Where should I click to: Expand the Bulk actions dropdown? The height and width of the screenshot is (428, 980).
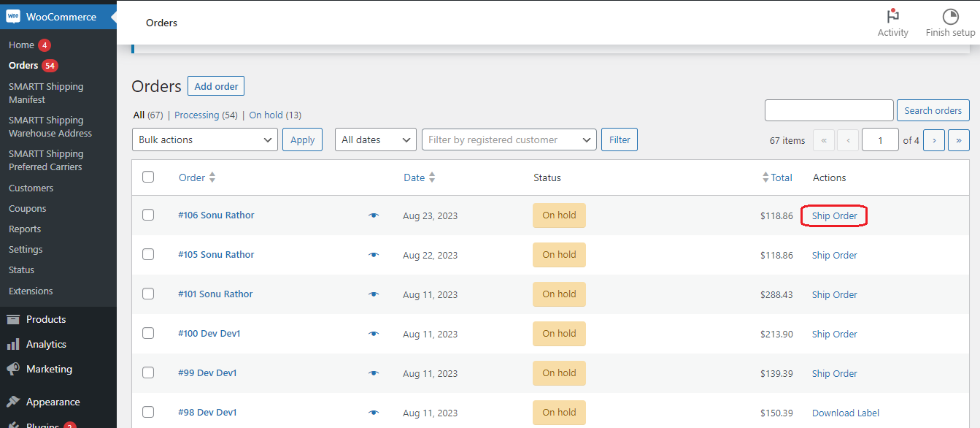[204, 140]
